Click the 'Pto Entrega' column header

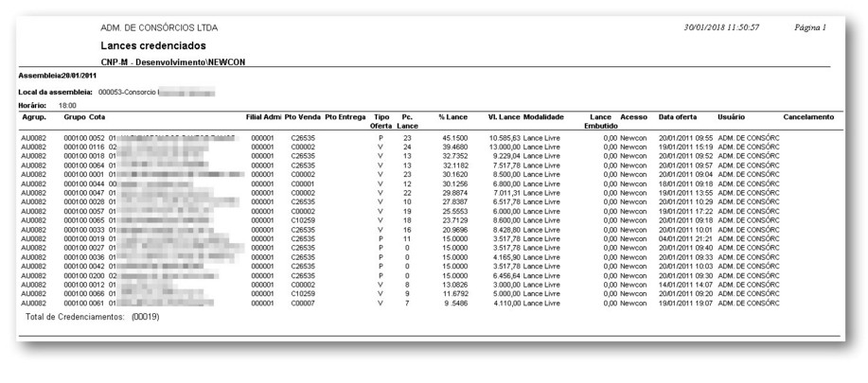tap(345, 117)
